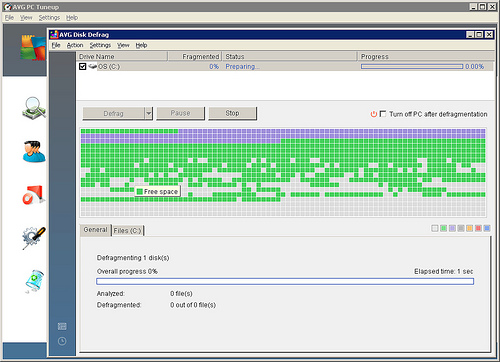Maximize the AVG Disk Defrag window
Viewport: 500px width, 362px height.
(x=479, y=35)
